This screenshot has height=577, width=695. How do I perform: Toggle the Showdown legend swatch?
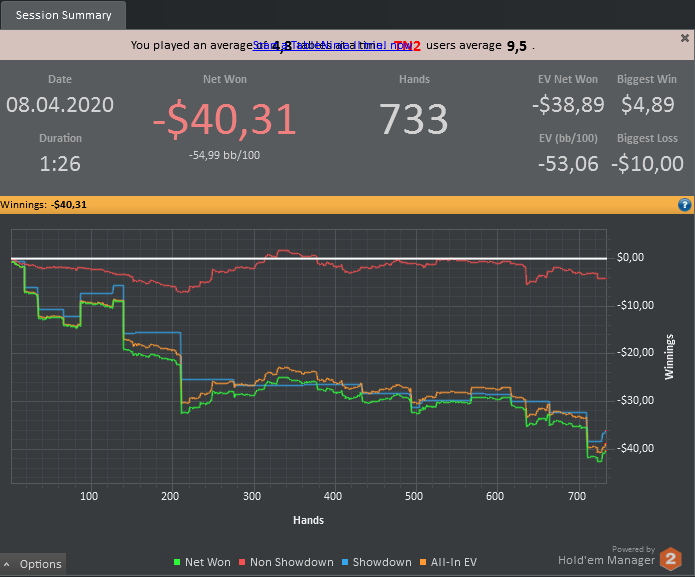coord(345,562)
